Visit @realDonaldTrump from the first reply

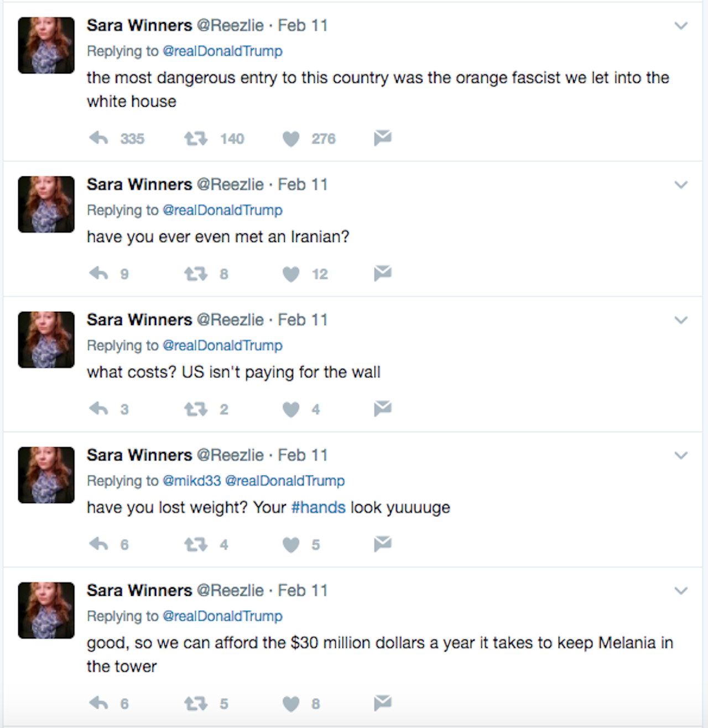pos(223,51)
